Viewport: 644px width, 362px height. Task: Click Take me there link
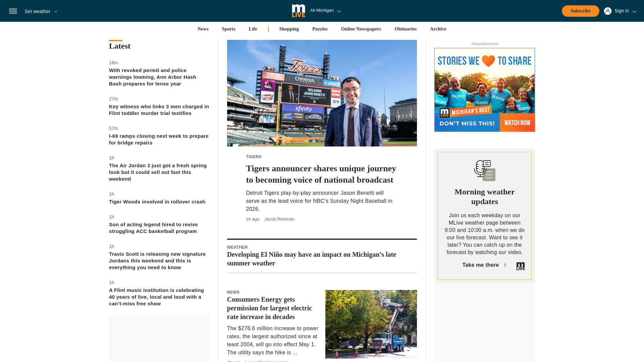[x=484, y=265]
